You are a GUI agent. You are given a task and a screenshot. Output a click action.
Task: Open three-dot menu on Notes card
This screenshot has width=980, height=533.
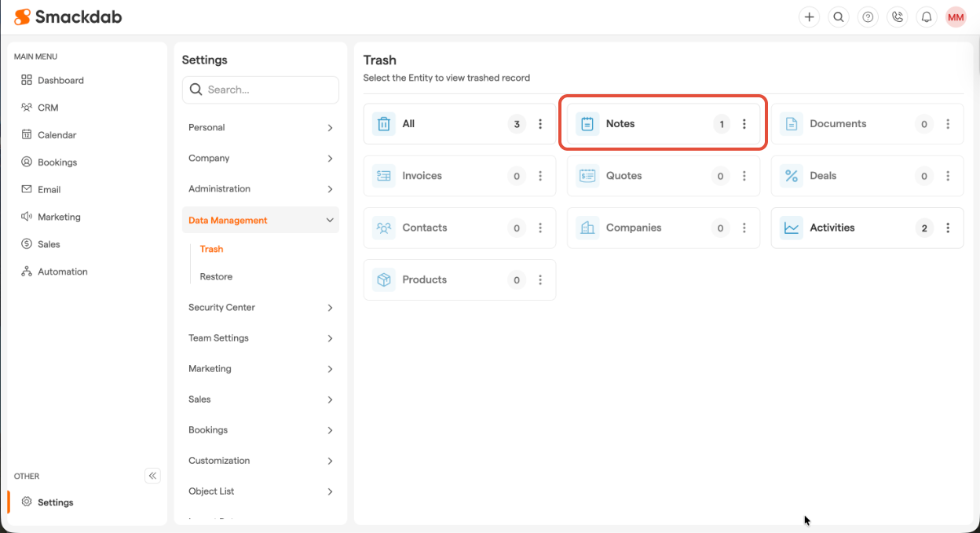[744, 124]
